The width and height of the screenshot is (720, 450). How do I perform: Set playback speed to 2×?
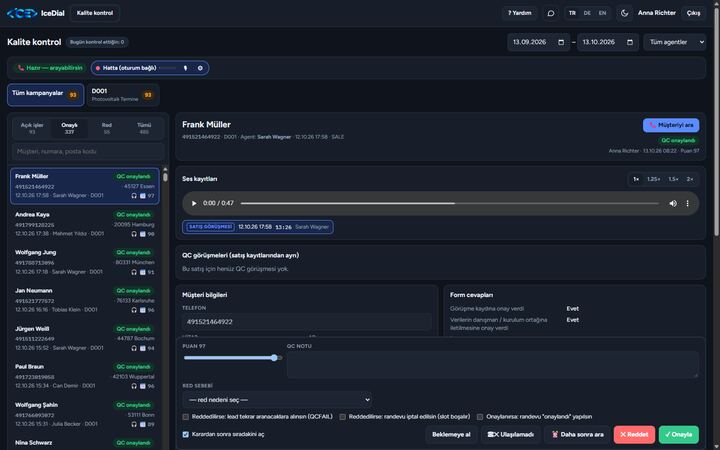[x=690, y=179]
